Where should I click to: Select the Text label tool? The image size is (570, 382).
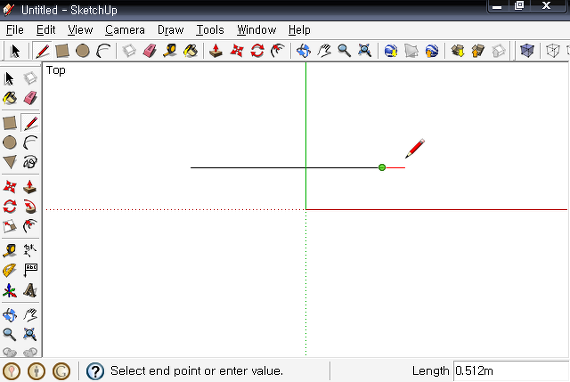30,270
